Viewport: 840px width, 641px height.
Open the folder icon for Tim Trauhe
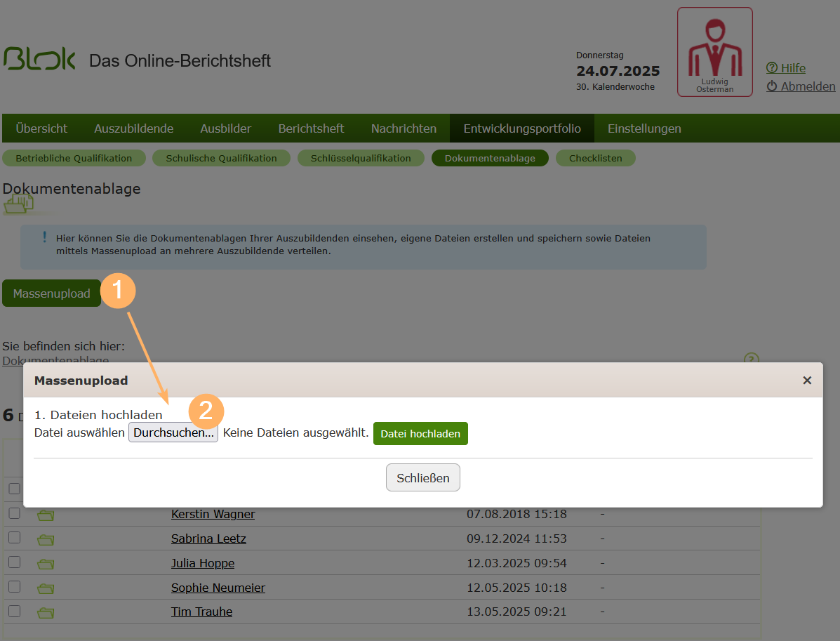pos(46,612)
